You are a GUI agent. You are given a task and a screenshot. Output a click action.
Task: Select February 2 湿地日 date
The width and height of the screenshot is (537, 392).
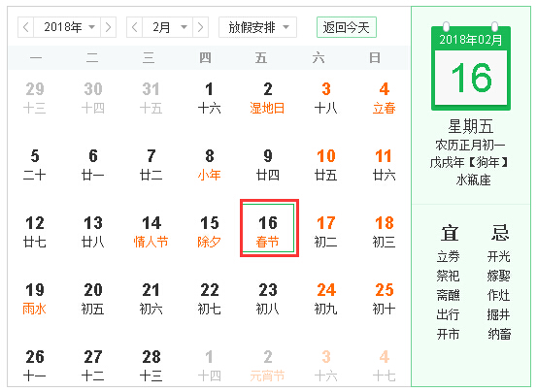pos(267,98)
